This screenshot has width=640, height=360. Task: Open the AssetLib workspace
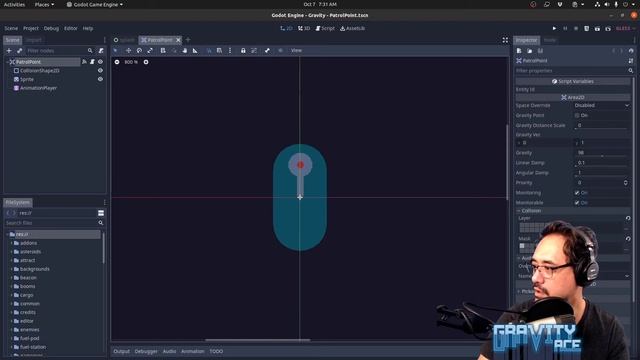(353, 29)
